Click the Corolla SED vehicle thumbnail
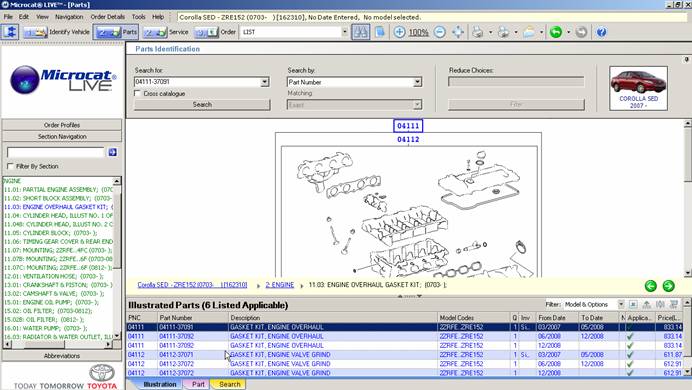Image resolution: width=692 pixels, height=390 pixels. (638, 88)
